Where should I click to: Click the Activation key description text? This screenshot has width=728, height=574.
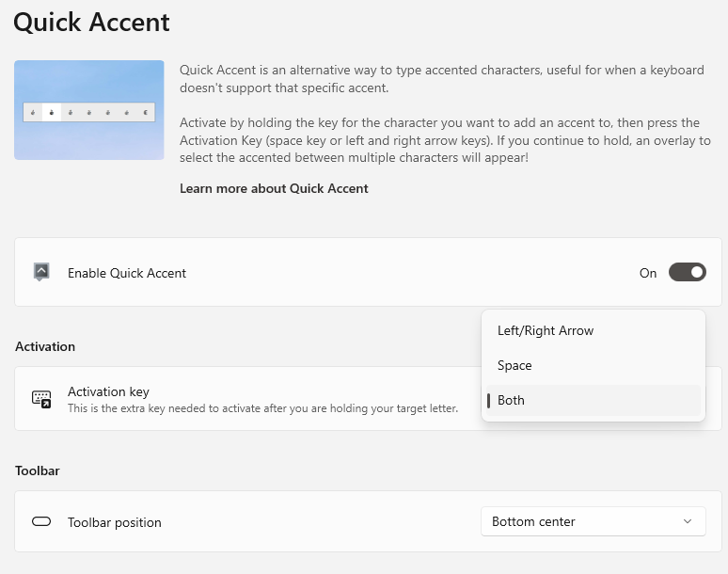click(x=262, y=408)
